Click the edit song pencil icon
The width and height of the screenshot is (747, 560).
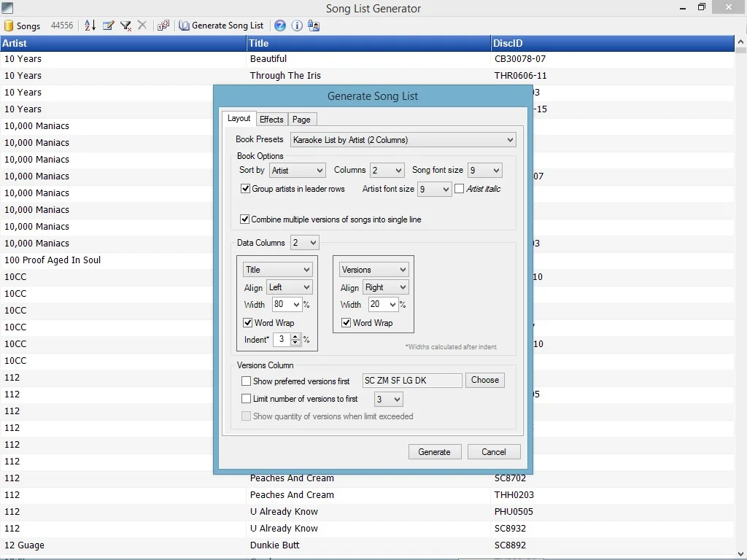click(108, 26)
